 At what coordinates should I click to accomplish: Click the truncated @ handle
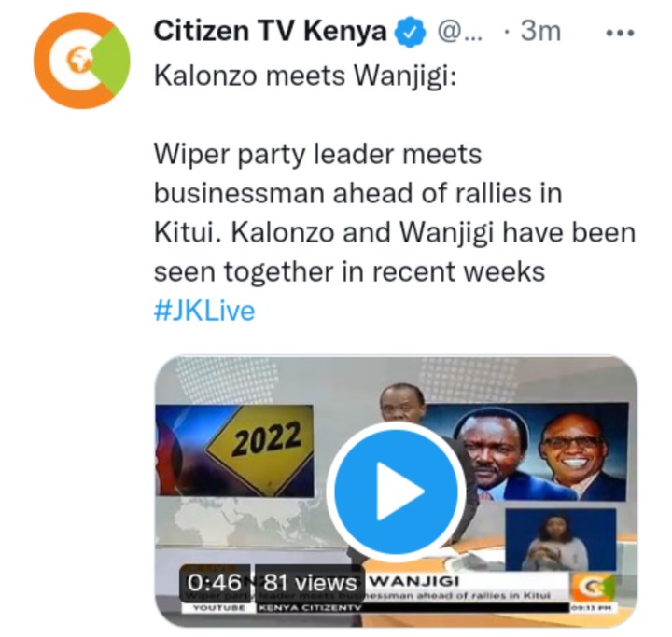pyautogui.click(x=460, y=32)
